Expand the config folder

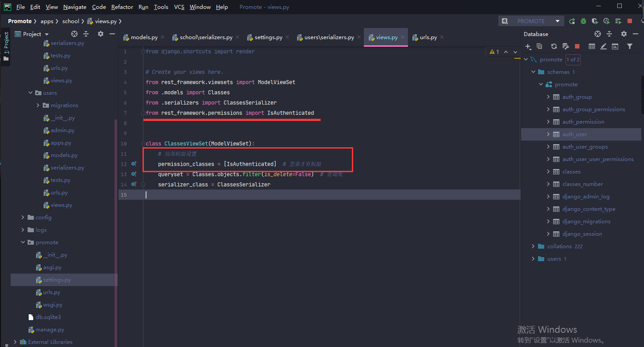23,218
